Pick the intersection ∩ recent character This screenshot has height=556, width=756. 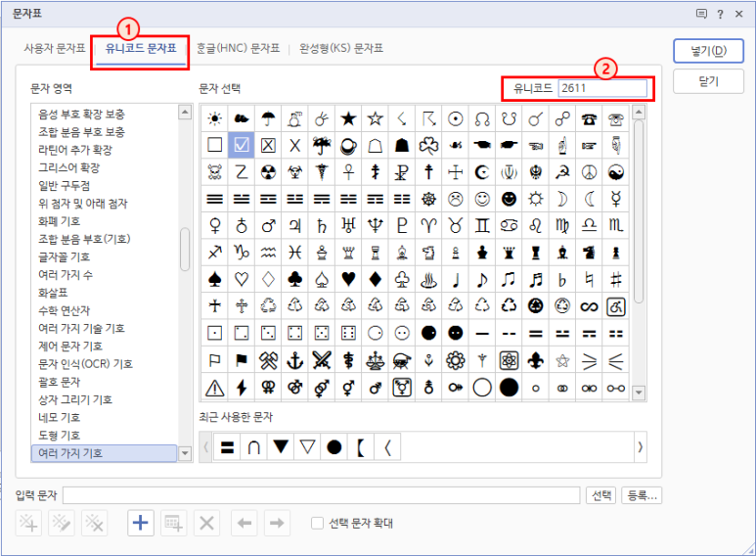(x=253, y=447)
